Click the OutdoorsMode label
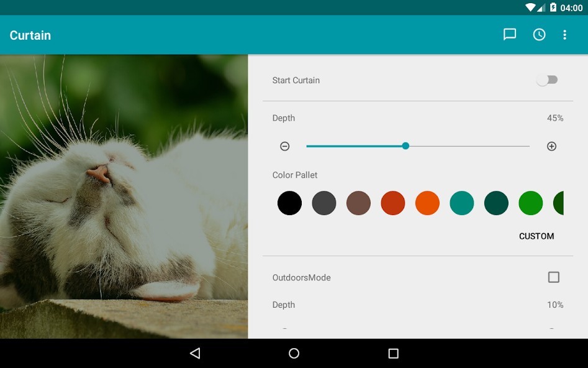 (302, 277)
